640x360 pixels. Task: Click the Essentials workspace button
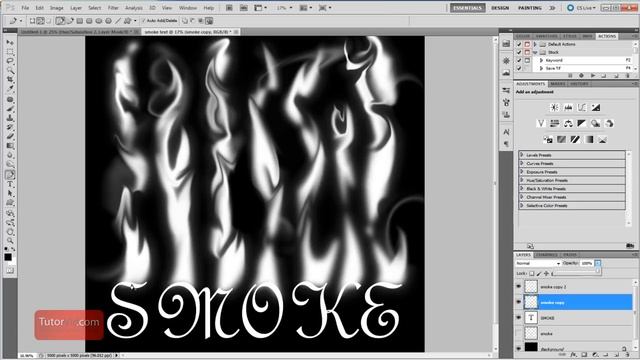click(x=467, y=8)
